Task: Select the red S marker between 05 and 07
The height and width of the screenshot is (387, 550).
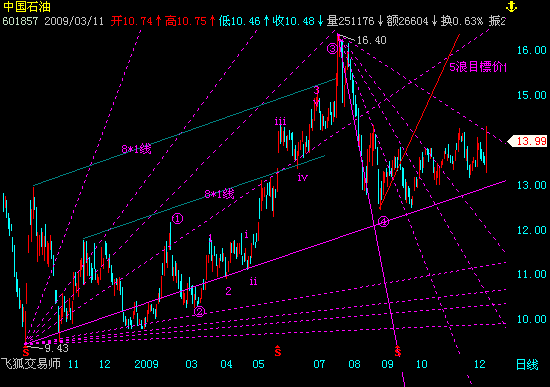Action: tap(278, 351)
